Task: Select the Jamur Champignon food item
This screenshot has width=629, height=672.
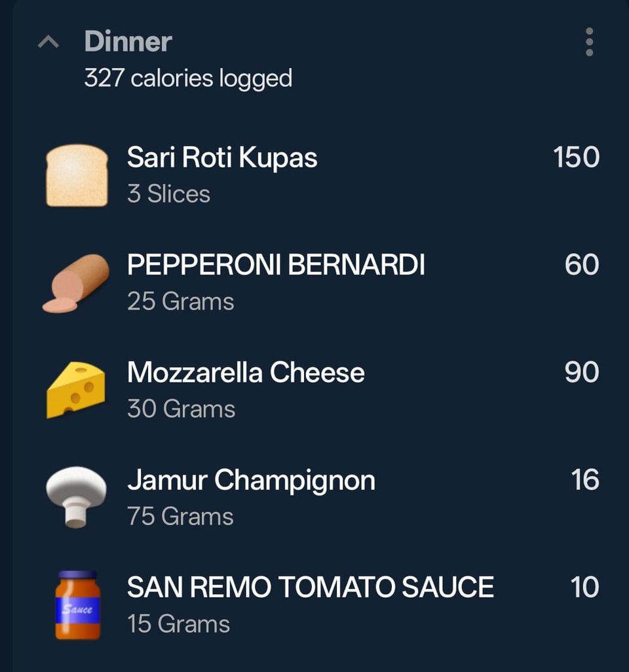Action: click(251, 480)
